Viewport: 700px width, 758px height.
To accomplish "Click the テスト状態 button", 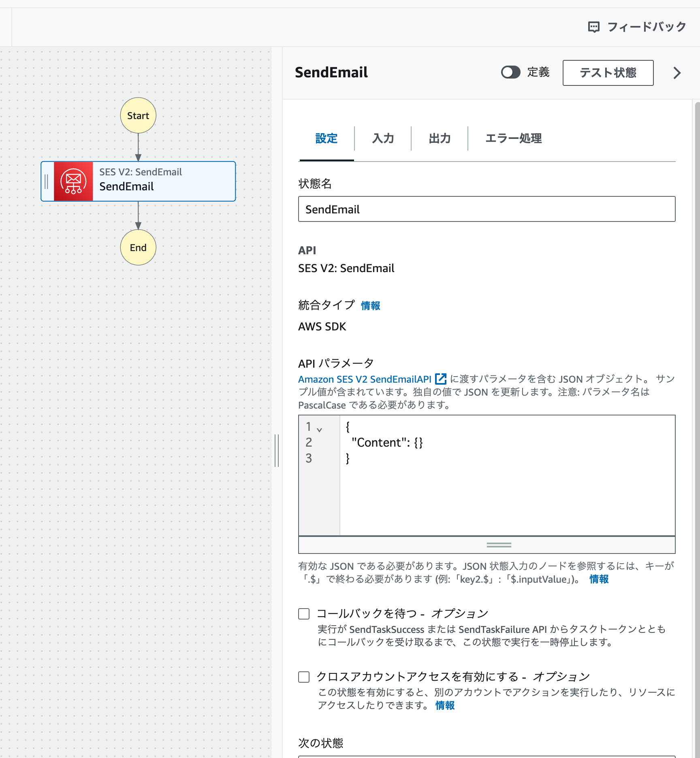I will (608, 73).
